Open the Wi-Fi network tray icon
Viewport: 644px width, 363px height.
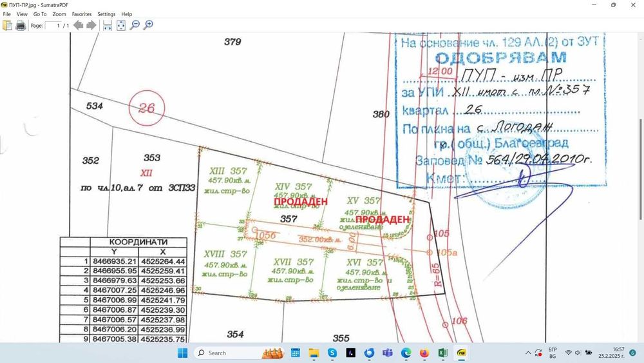569,353
